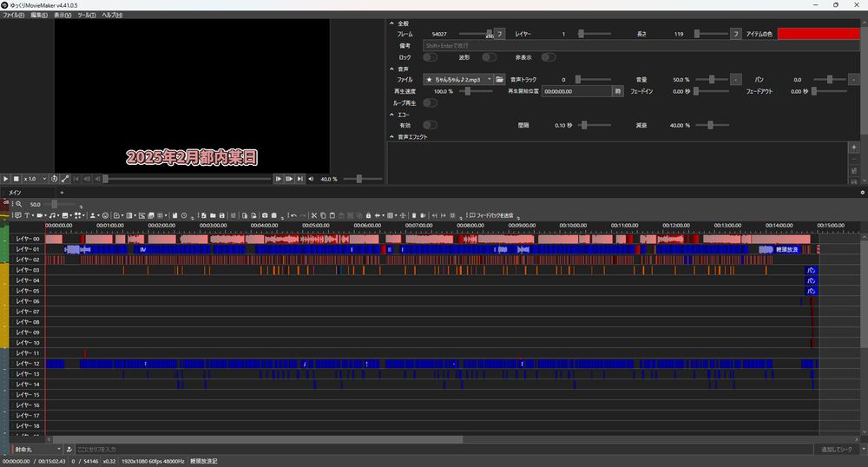Screen dimensions: 868x467
Task: Play the preview video
Action: [5, 179]
